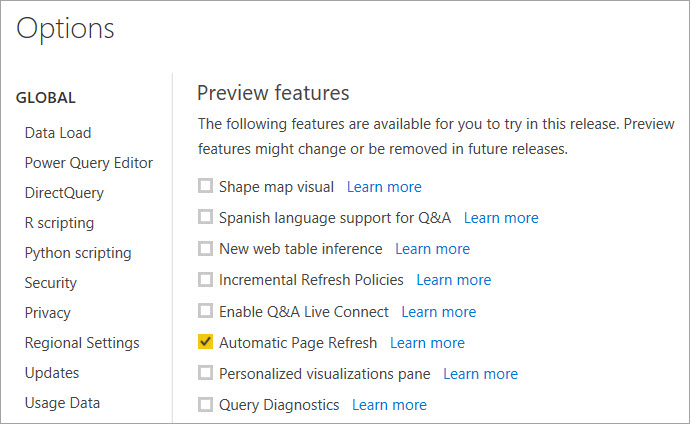Select DirectQuery in the sidebar
This screenshot has height=424, width=690.
[64, 193]
